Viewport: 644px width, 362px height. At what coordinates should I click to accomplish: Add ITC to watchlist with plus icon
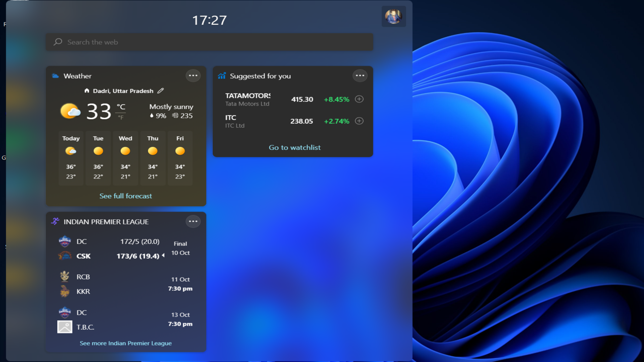click(359, 121)
